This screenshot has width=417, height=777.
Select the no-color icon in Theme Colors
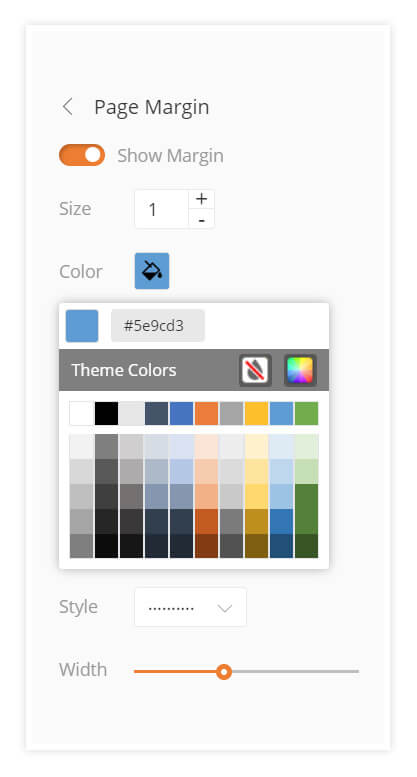[x=256, y=370]
